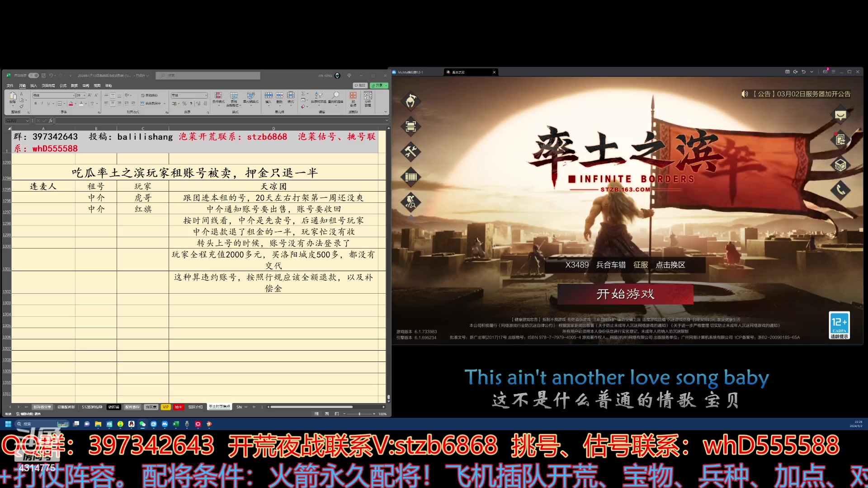Screen dimensions: 868x488
Task: Tap the scan frame icon in game sidebar
Action: coord(410,127)
